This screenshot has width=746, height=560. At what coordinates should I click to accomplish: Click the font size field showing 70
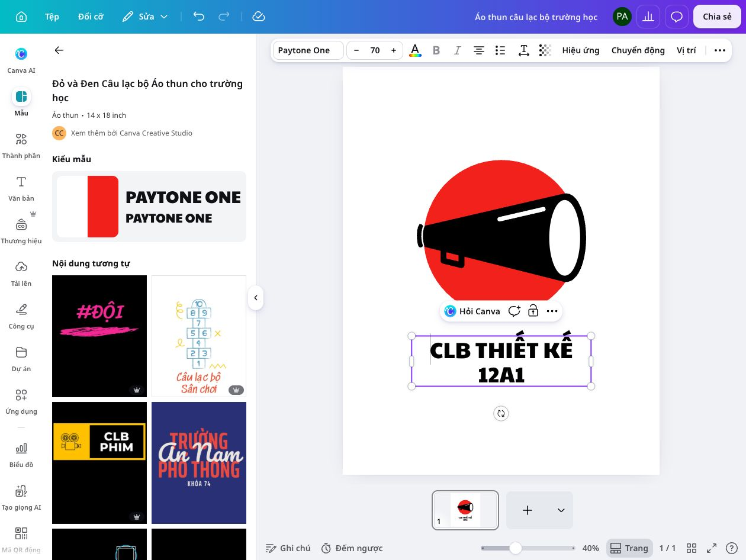(375, 50)
